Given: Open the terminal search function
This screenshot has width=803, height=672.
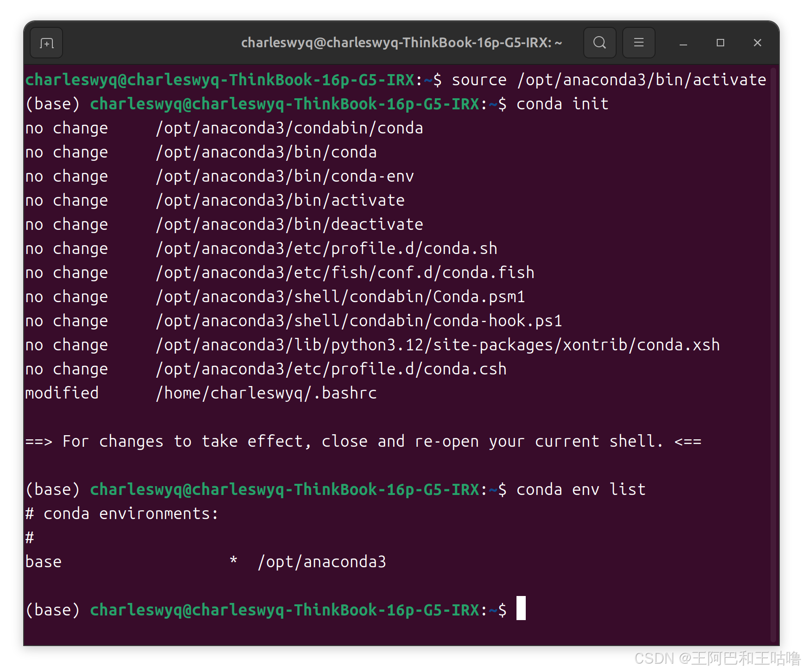Looking at the screenshot, I should click(x=599, y=43).
